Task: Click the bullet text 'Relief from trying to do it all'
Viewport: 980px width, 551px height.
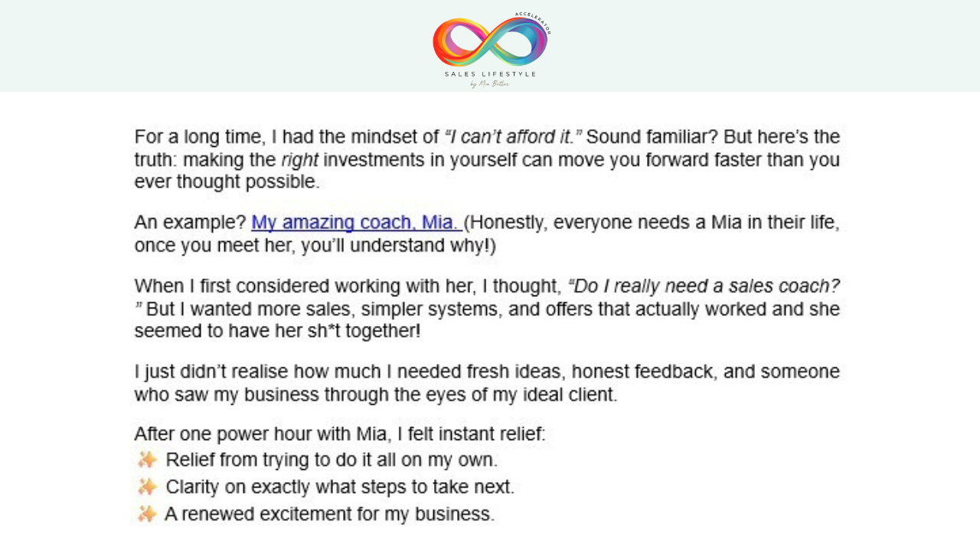Action: pyautogui.click(x=332, y=460)
